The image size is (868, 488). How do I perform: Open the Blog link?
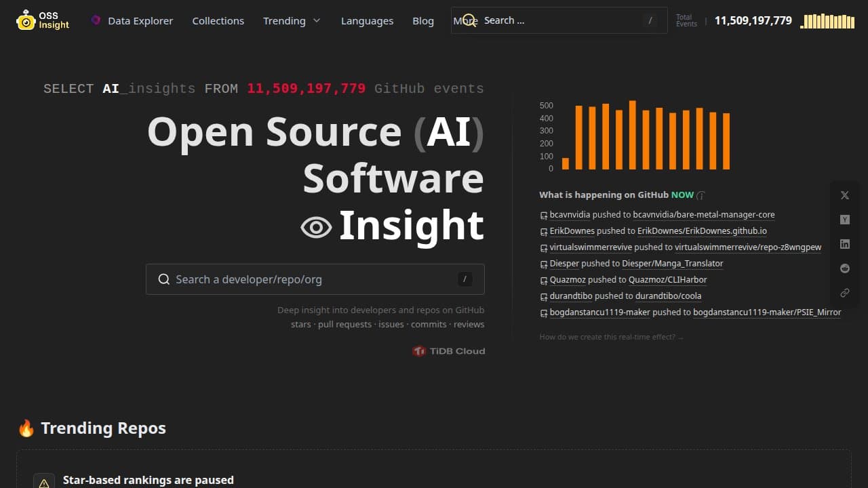(423, 21)
